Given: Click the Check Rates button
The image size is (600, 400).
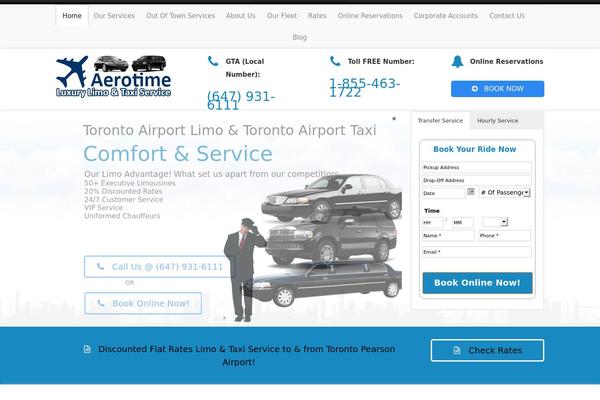Looking at the screenshot, I should pos(487,350).
